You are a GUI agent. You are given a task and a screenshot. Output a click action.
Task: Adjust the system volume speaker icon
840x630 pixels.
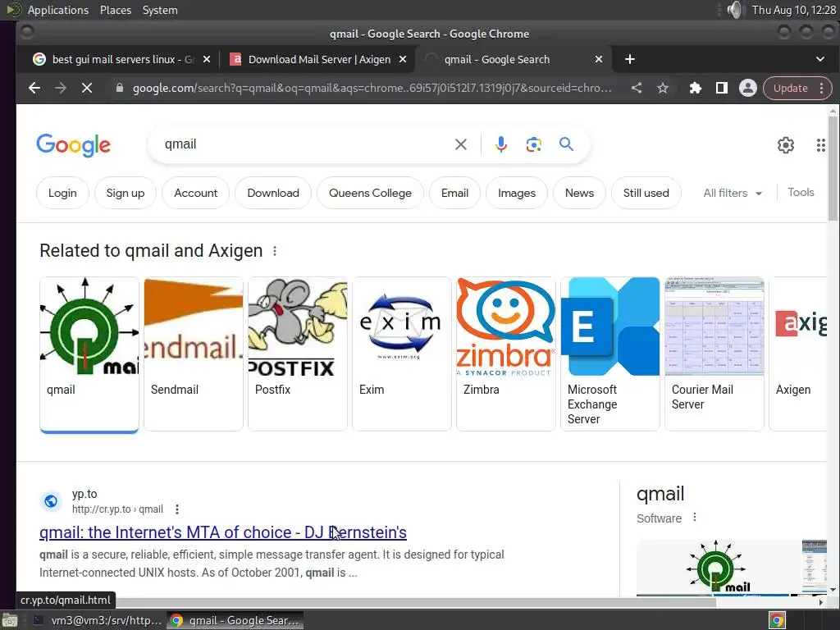pyautogui.click(x=736, y=10)
